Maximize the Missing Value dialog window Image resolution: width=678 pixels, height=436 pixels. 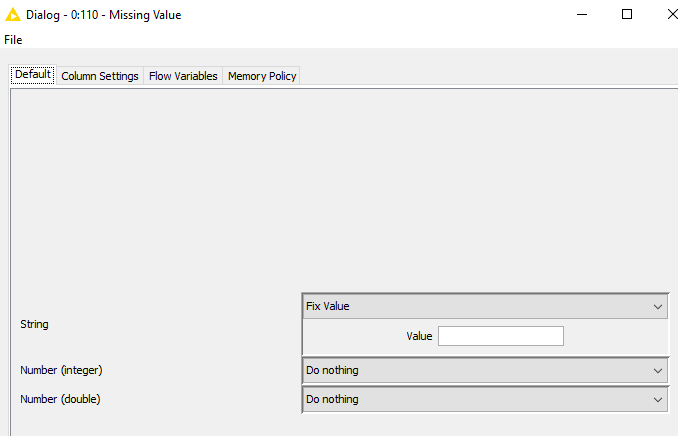[x=627, y=14]
